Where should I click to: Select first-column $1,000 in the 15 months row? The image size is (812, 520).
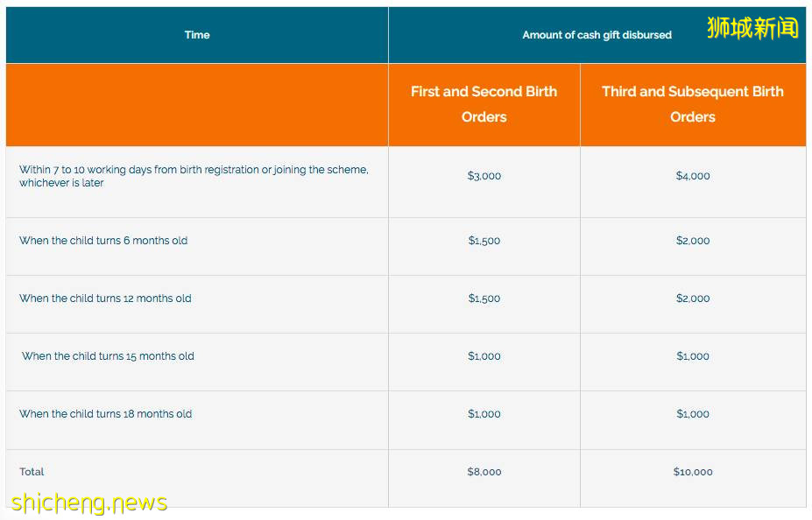484,356
